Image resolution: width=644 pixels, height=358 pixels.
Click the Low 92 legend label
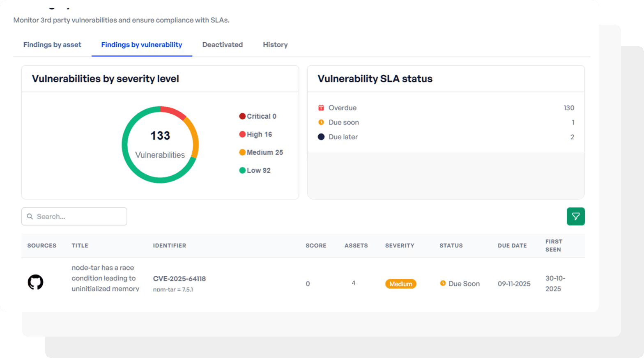[x=259, y=170]
